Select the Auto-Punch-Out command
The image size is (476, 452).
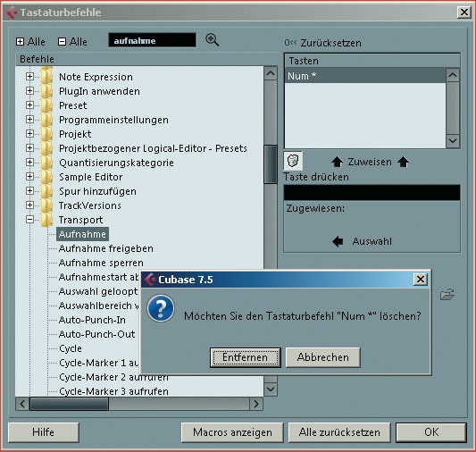(97, 334)
